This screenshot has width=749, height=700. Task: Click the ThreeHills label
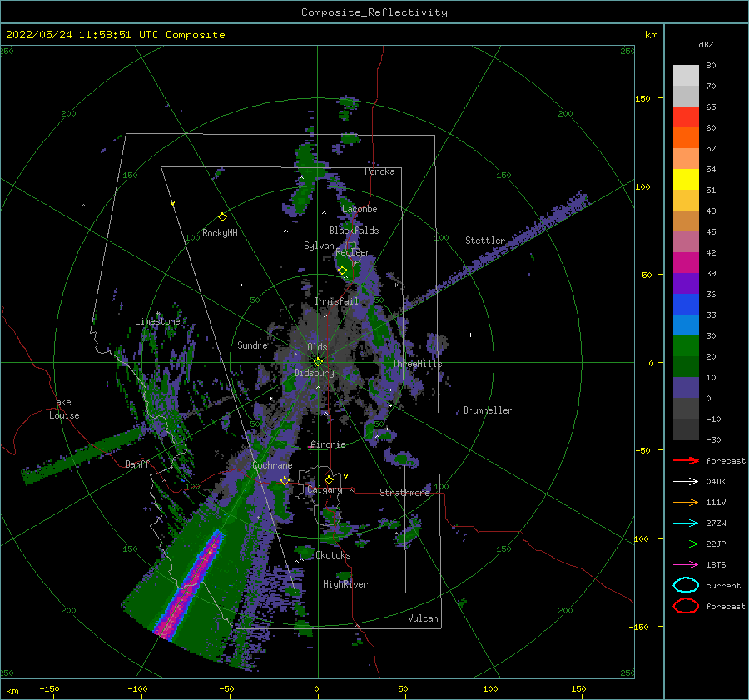(417, 364)
